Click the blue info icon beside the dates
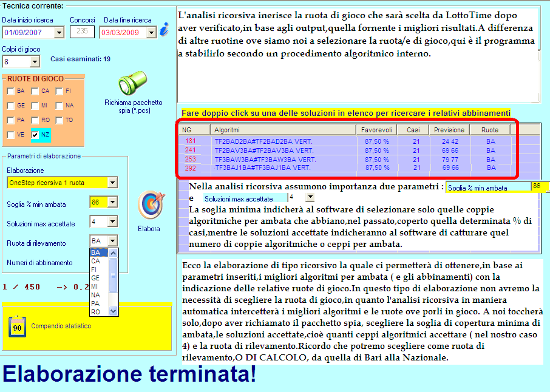Viewport: 550px width, 392px height. [x=164, y=30]
